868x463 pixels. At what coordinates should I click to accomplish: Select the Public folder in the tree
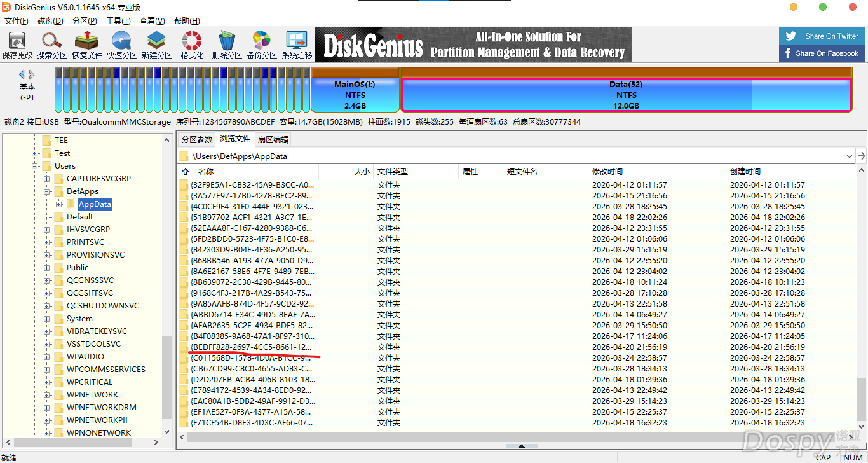(x=78, y=268)
